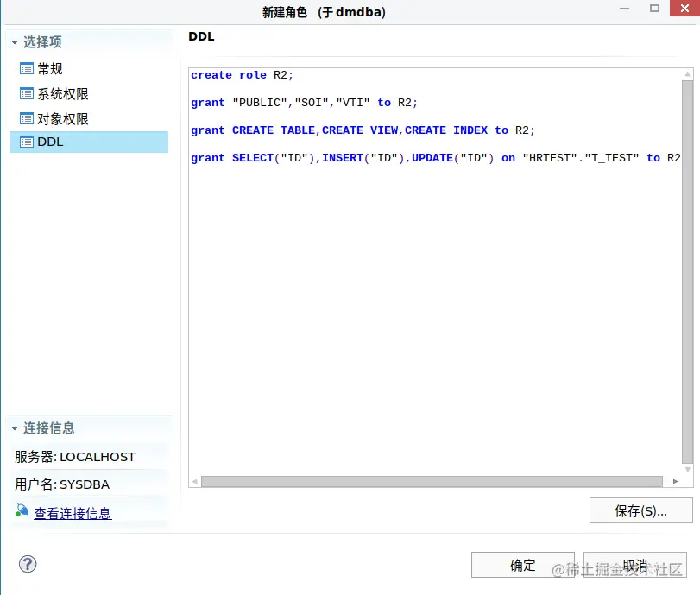700x595 pixels.
Task: Click the left arrow of horizontal scrollbar
Action: click(194, 482)
